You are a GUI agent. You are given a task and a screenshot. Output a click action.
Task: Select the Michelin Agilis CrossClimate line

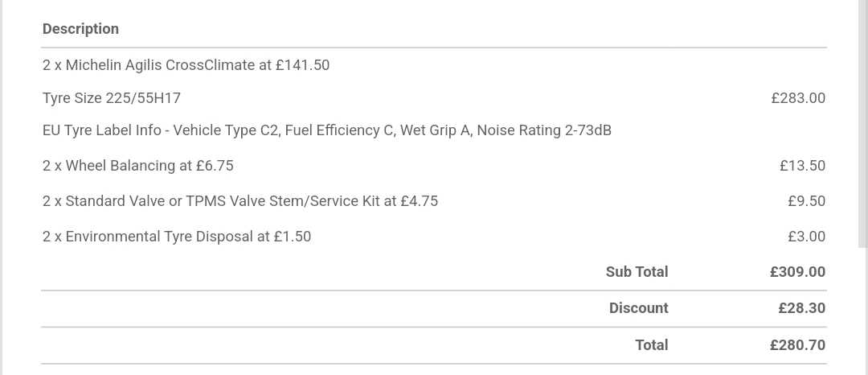pyautogui.click(x=186, y=65)
